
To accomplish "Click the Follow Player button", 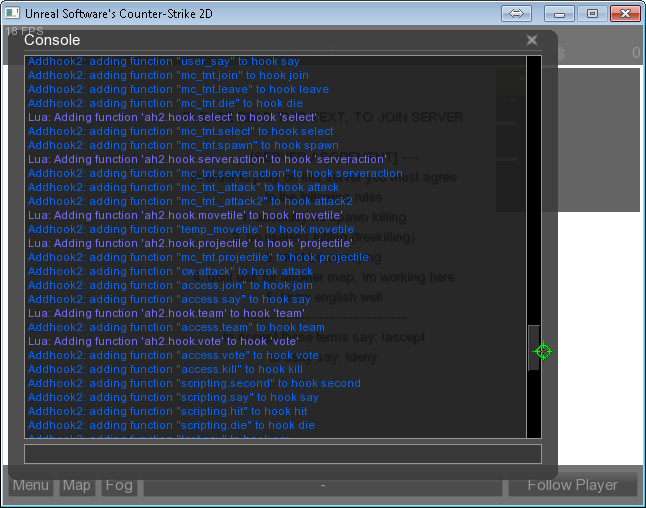I will click(x=573, y=485).
